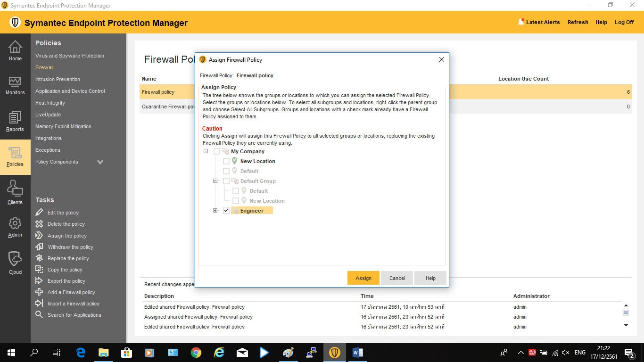The width and height of the screenshot is (644, 362).
Task: Collapse the Default Group tree node
Action: (x=215, y=181)
